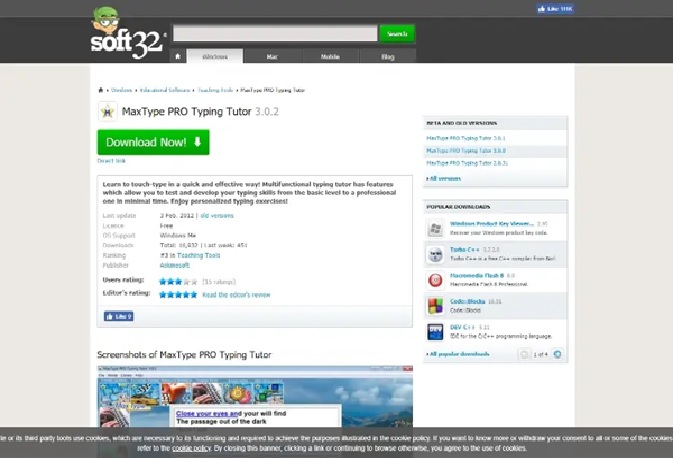This screenshot has height=458, width=674.
Task: Open the Blog tab
Action: pyautogui.click(x=388, y=56)
